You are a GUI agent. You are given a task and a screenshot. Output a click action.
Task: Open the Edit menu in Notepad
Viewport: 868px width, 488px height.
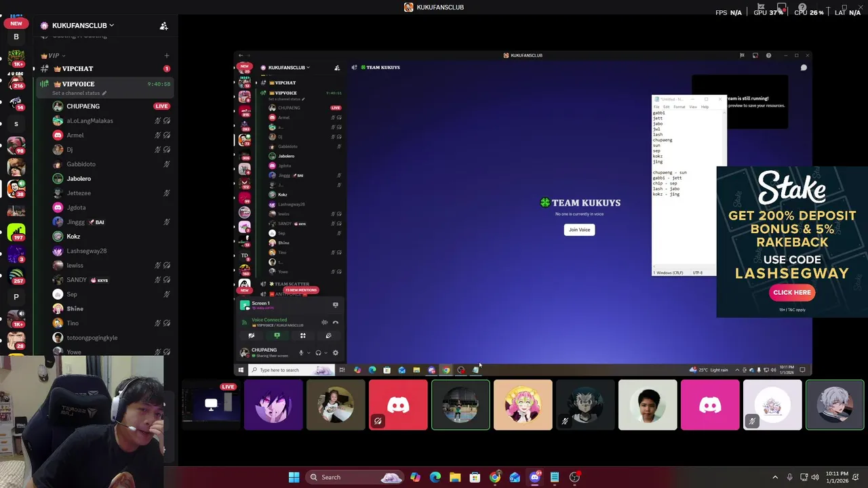(667, 107)
